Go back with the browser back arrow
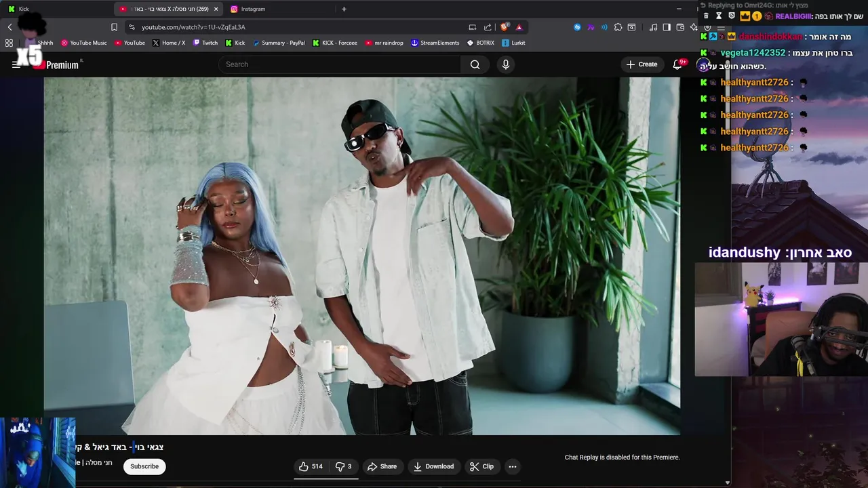The width and height of the screenshot is (868, 488). 9,27
